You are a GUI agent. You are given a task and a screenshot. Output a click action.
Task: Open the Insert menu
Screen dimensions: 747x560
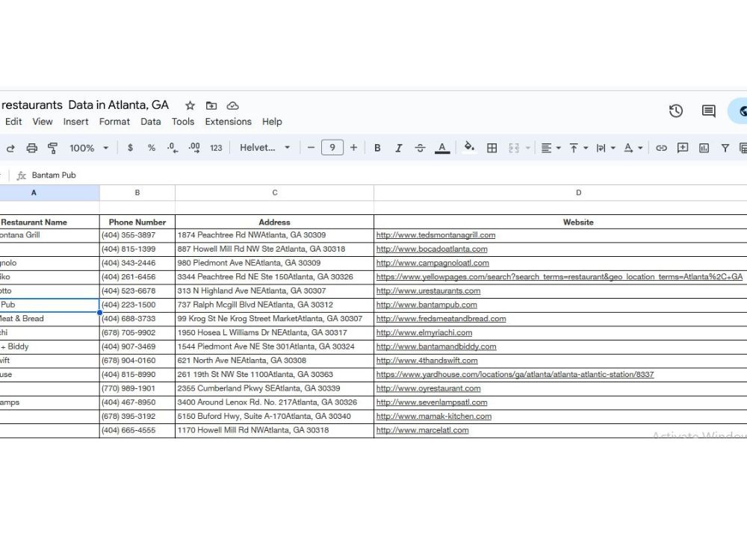click(x=75, y=122)
